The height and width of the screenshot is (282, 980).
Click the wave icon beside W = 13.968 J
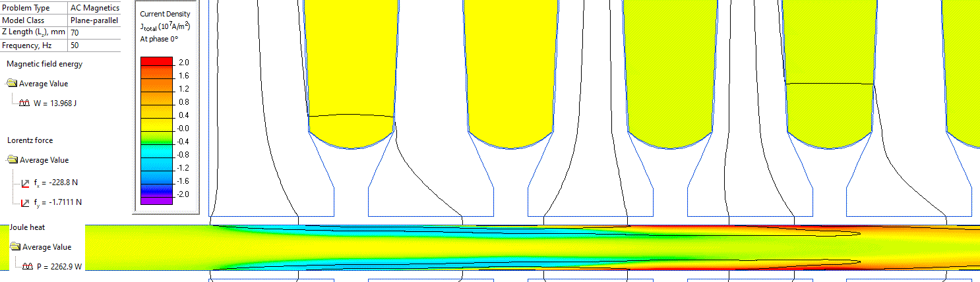[26, 103]
